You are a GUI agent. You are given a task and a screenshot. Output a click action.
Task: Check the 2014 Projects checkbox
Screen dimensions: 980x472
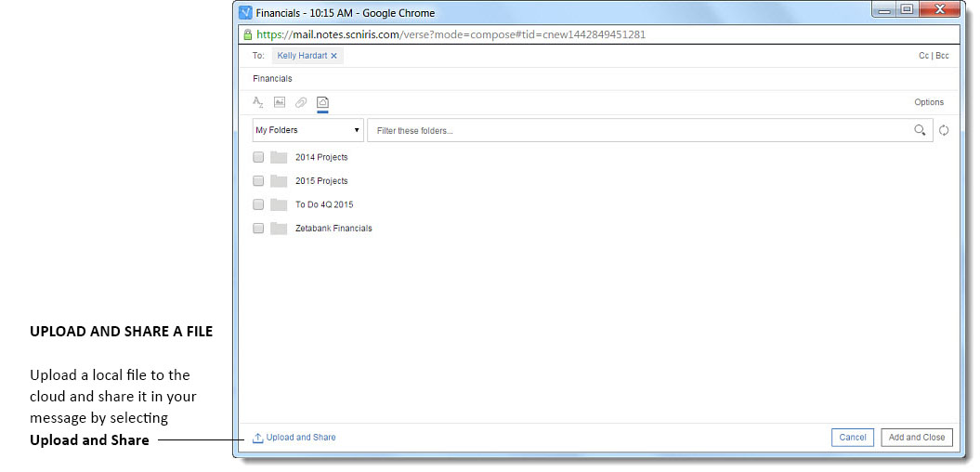258,157
